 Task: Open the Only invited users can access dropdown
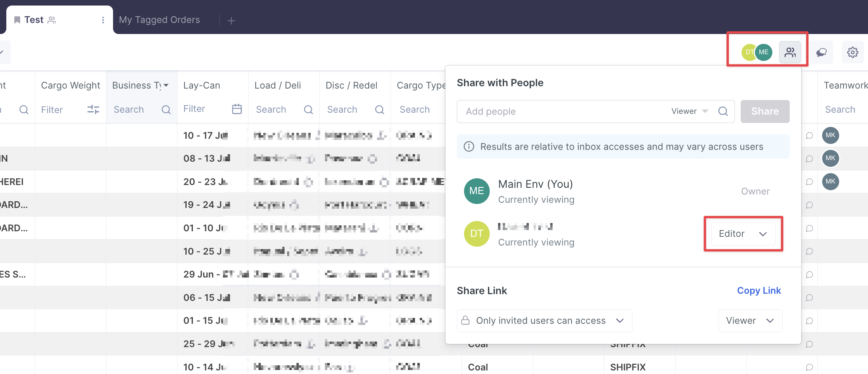544,321
